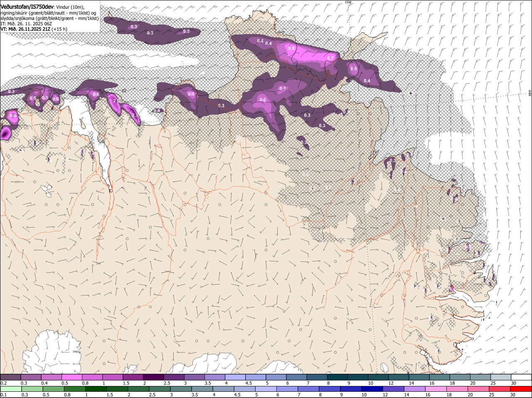The height and width of the screenshot is (398, 532).
Task: Click the 'IT: Mið. 26. 11. 2025 06Z' line
Action: [x=26, y=24]
